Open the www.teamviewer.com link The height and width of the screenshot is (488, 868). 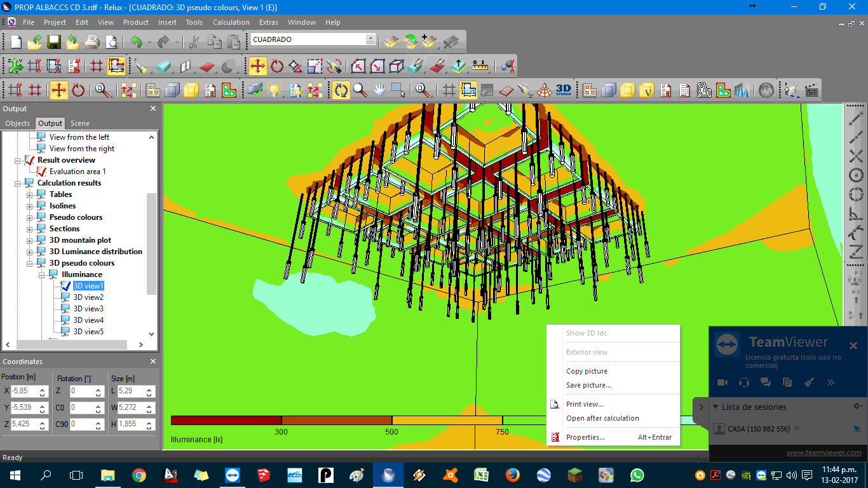[x=824, y=453]
